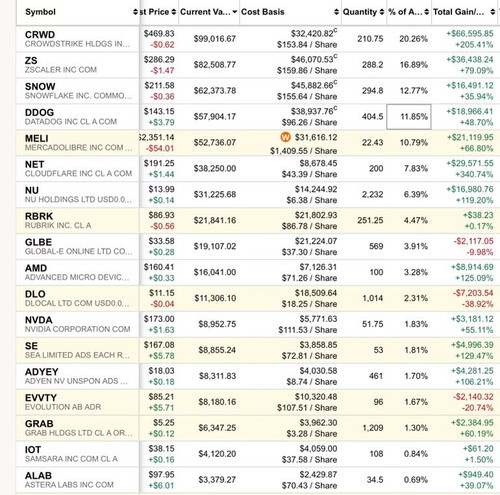Open the GRAB symbol link
500x495 pixels.
tap(39, 424)
